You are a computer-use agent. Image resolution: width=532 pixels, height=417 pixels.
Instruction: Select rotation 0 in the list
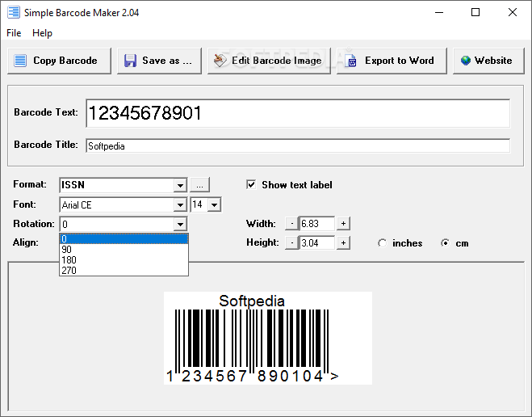pyautogui.click(x=124, y=239)
